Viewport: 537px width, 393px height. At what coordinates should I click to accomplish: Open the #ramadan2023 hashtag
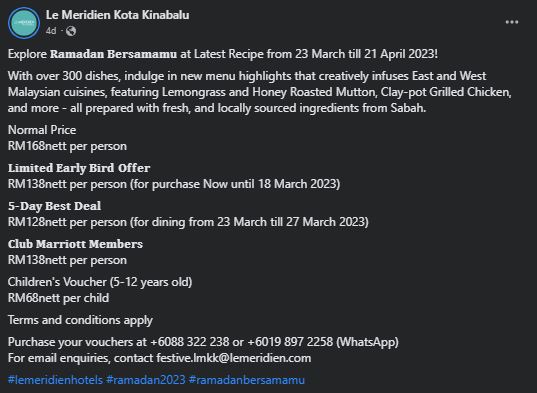tap(146, 380)
